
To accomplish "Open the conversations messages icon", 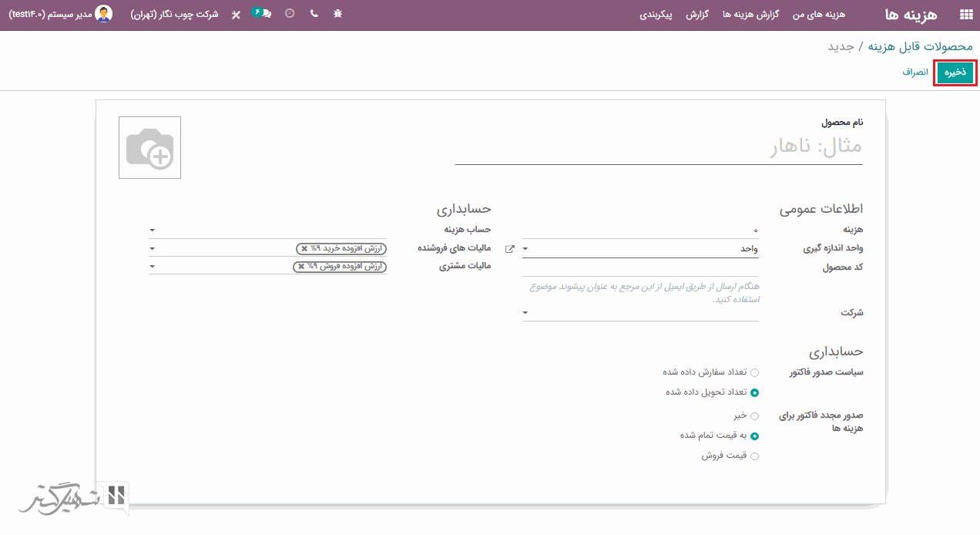I will click(263, 14).
